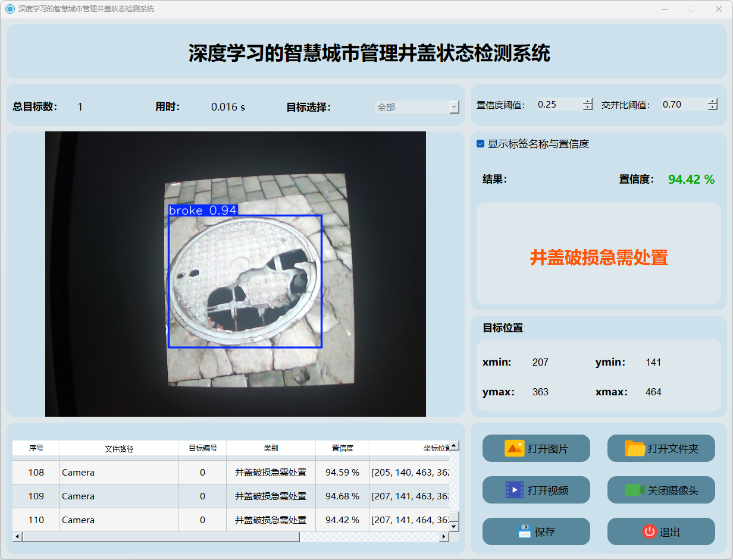Click the table horizontal scrollbar right arrow

(443, 537)
